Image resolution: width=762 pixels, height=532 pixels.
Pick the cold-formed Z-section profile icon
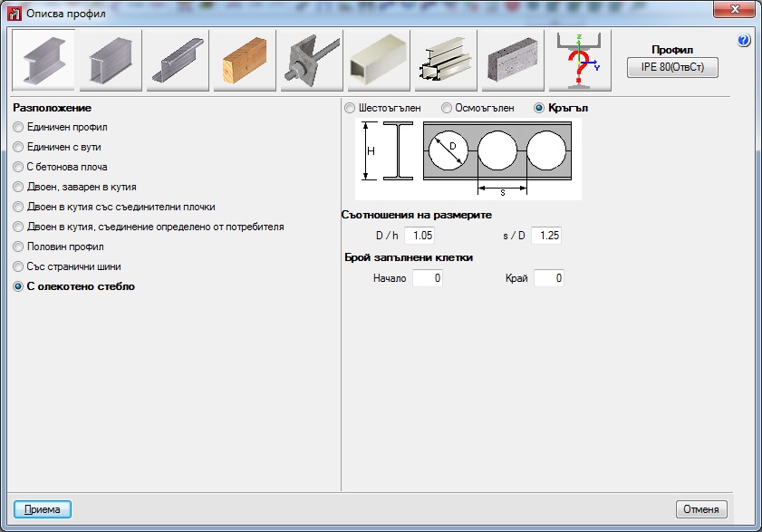pos(178,61)
